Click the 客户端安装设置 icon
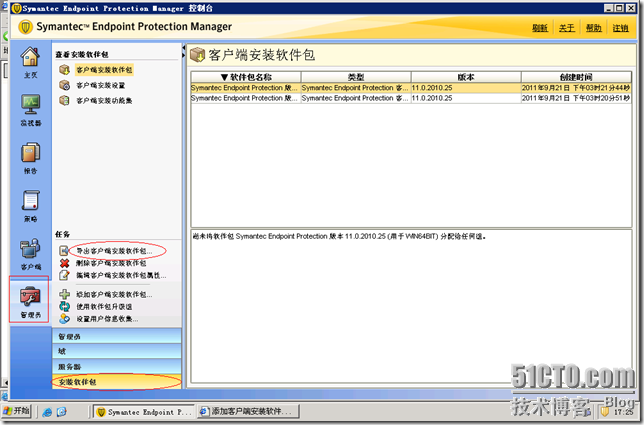644x425 pixels. tap(64, 85)
